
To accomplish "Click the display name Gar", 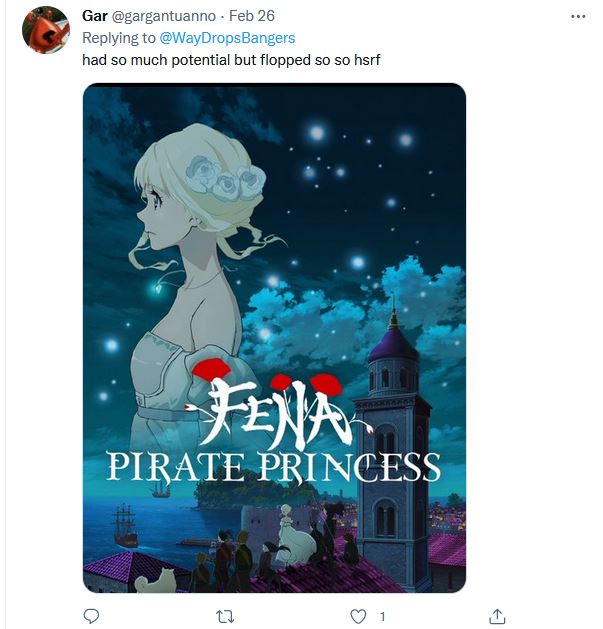I will 94,16.
